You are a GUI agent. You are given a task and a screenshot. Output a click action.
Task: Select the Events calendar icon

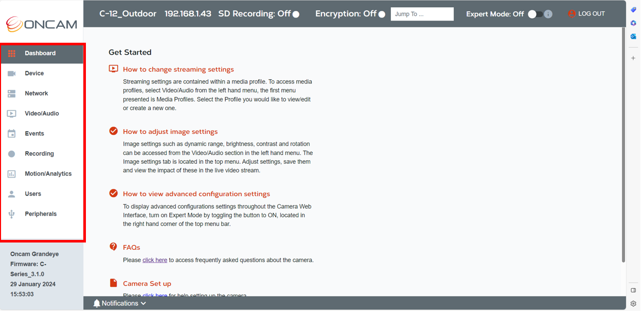11,134
